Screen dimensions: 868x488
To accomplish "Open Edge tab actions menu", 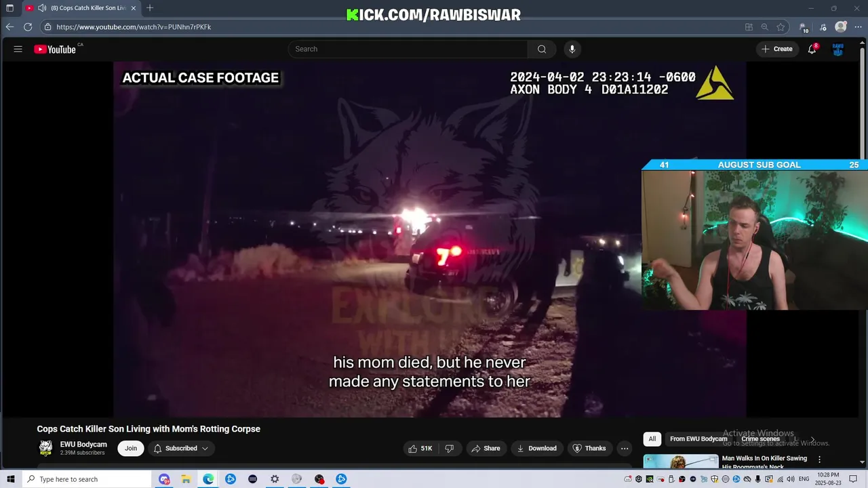I will coord(9,8).
